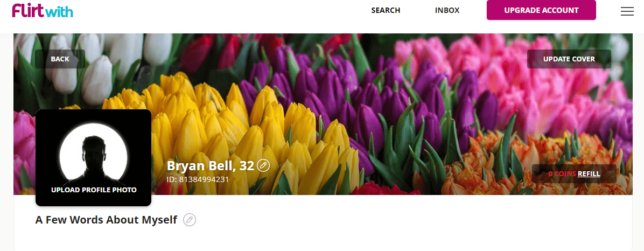644x251 pixels.
Task: Click the ID: 81384994231 text
Action: (x=198, y=179)
